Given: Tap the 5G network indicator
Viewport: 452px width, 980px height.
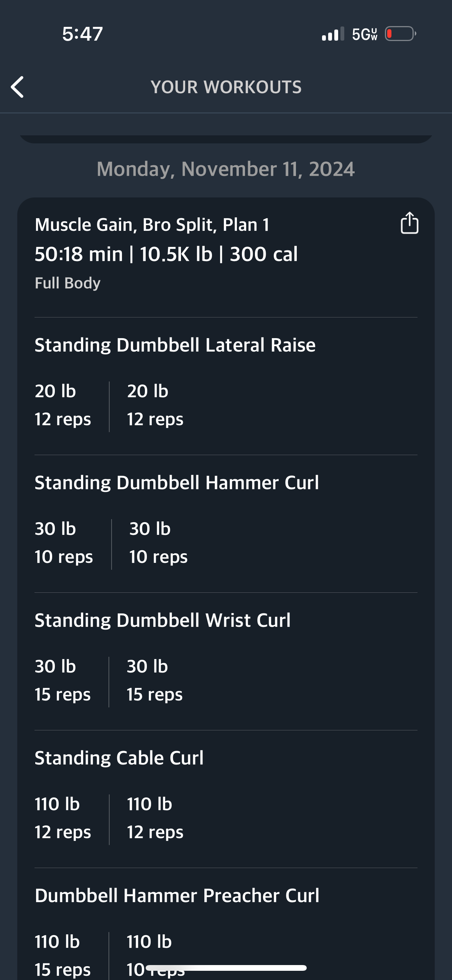Looking at the screenshot, I should point(365,34).
